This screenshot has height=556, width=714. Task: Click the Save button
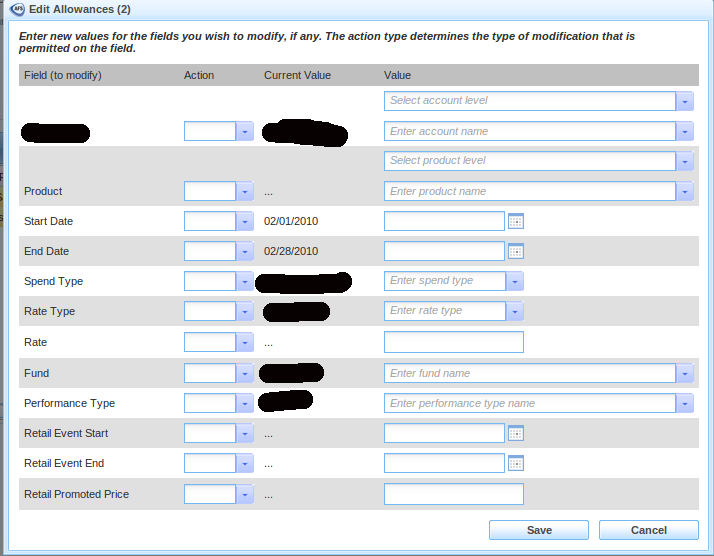539,530
